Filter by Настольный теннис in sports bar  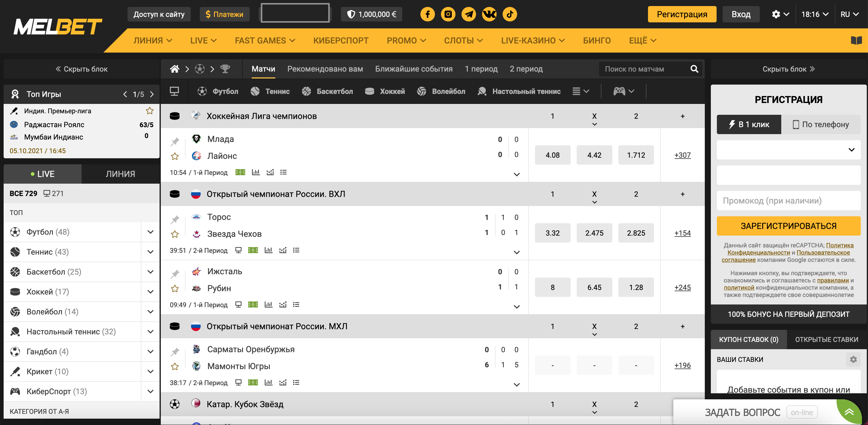coord(519,91)
